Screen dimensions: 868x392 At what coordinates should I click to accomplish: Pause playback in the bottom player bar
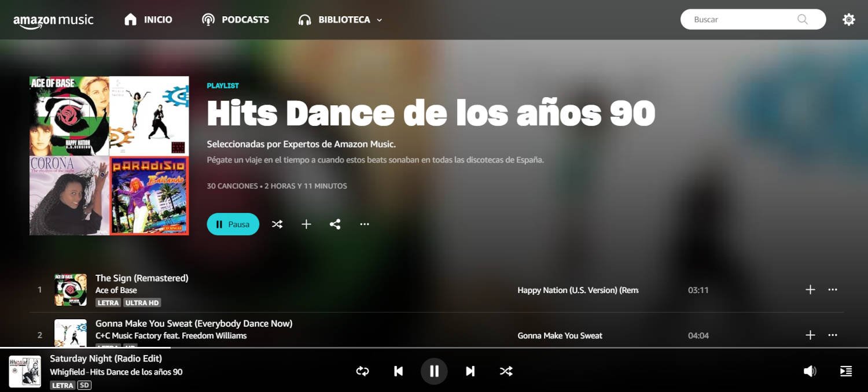tap(434, 371)
